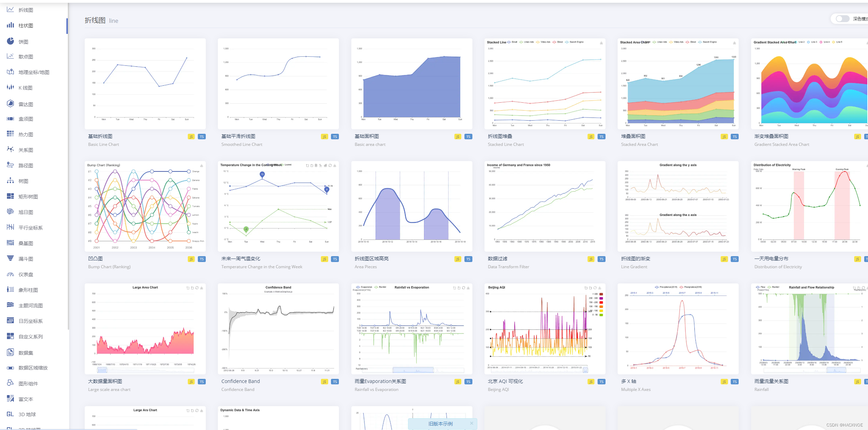This screenshot has width=868, height=430.
Task: Click the sidebar vertical scrollbar
Action: click(x=68, y=166)
